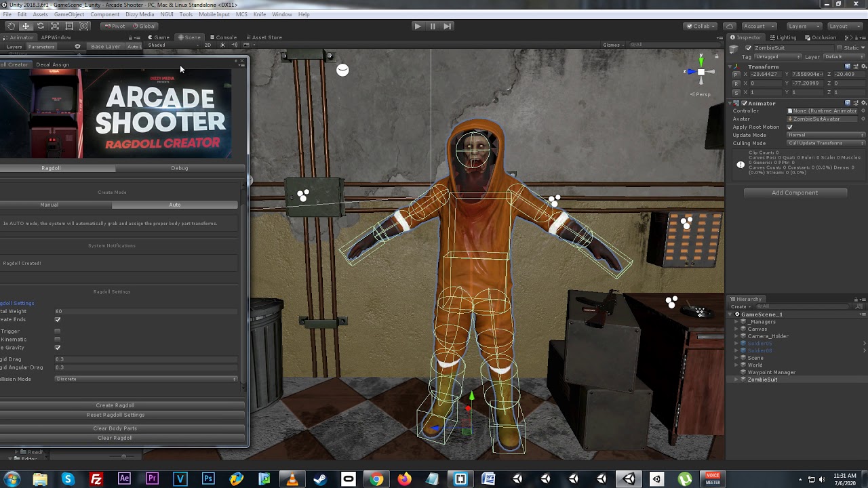Open VLC from the Windows taskbar
The height and width of the screenshot is (488, 868).
(292, 479)
